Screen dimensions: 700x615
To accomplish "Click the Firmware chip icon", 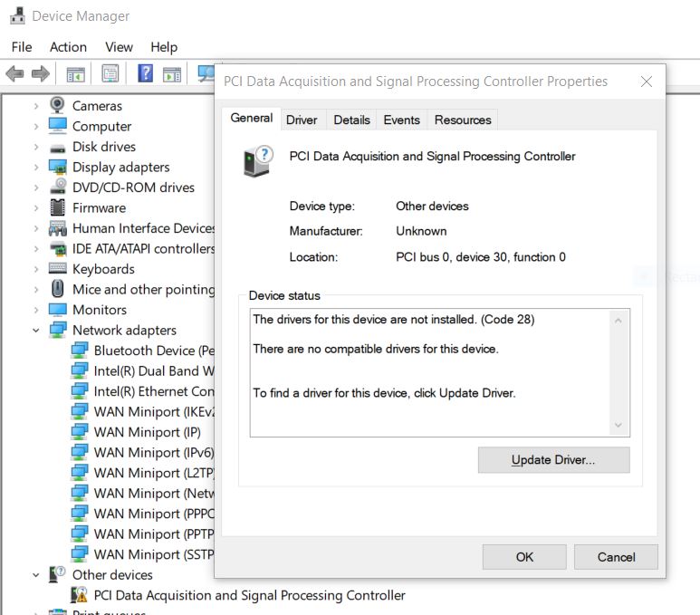I will 58,207.
